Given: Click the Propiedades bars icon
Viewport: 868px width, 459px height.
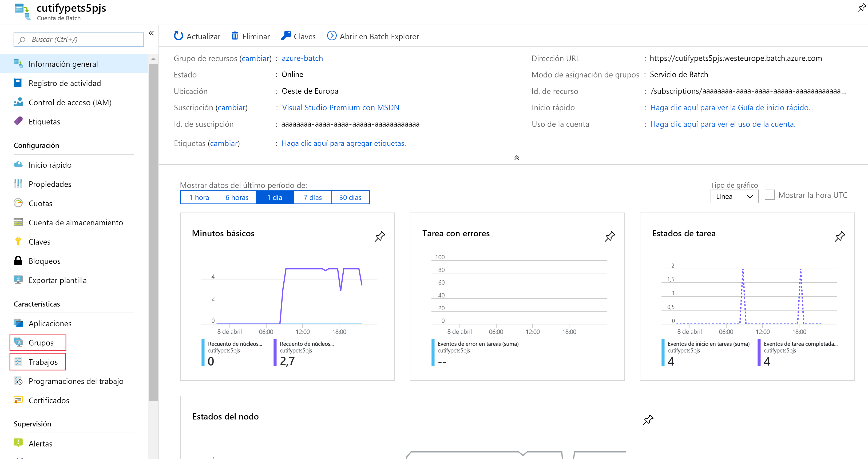Looking at the screenshot, I should 18,184.
